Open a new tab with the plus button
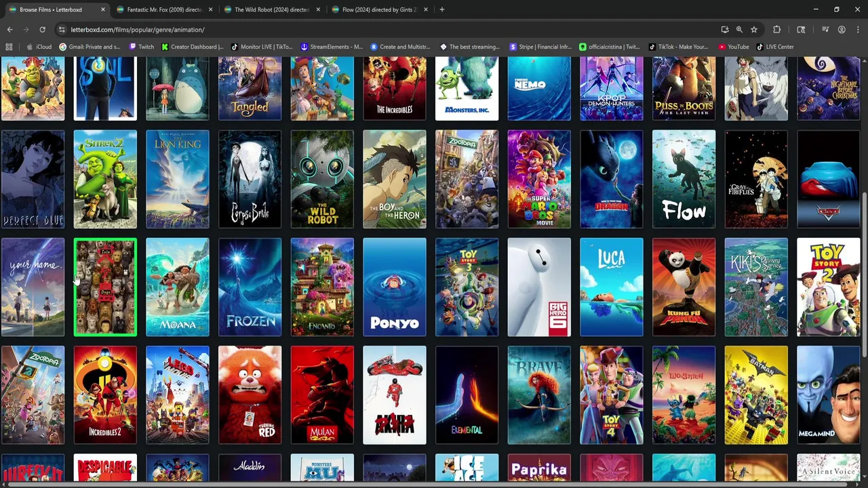Screen dimensions: 868x488 (441, 9)
